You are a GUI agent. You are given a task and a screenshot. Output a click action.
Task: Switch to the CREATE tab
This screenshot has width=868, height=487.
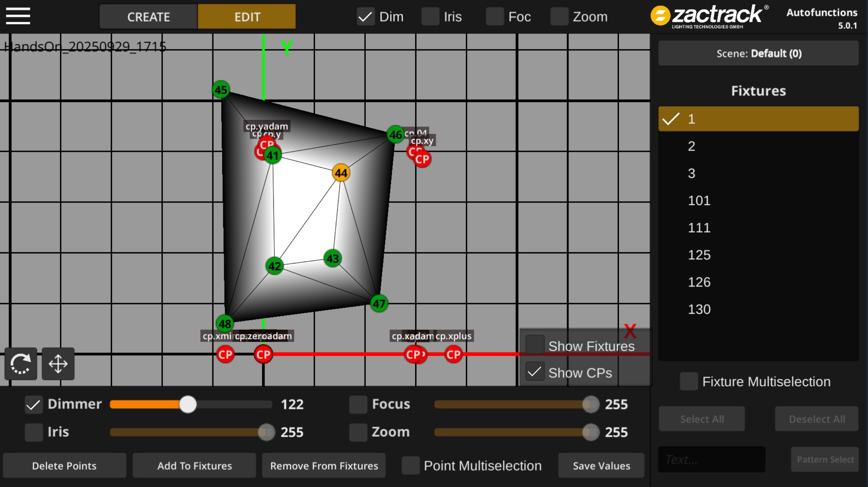click(x=148, y=16)
